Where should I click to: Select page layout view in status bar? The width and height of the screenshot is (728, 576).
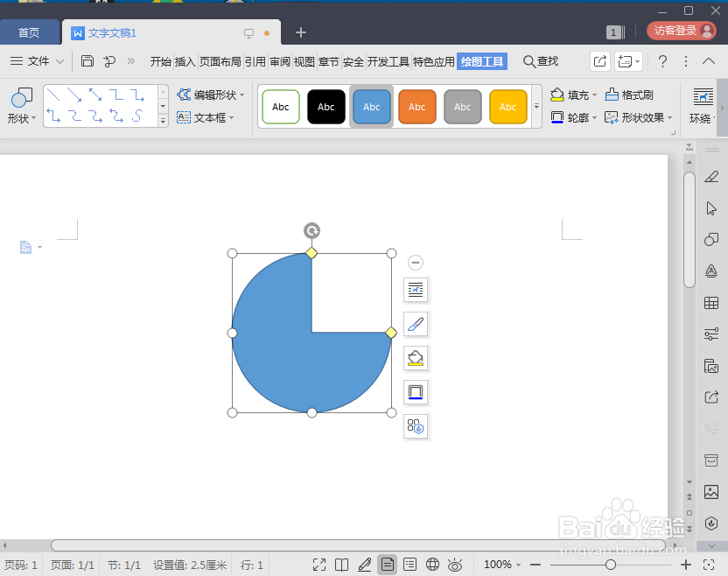tap(388, 565)
